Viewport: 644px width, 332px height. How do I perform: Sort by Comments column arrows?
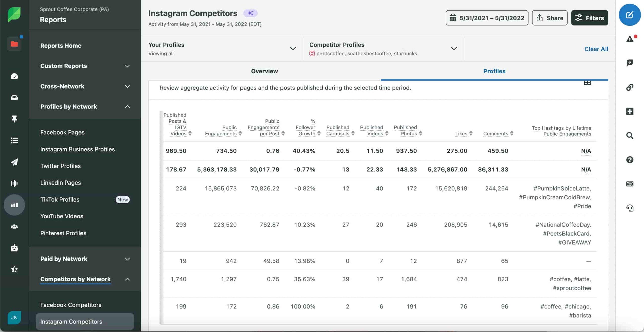pos(512,133)
